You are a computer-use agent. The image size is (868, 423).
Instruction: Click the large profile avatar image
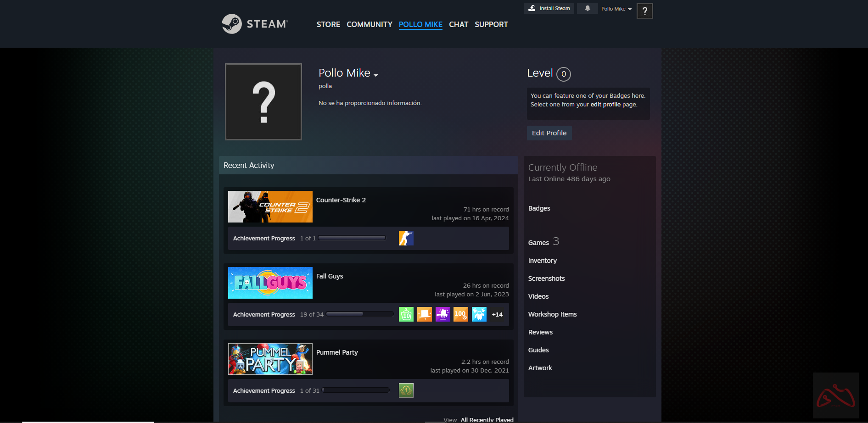[263, 102]
